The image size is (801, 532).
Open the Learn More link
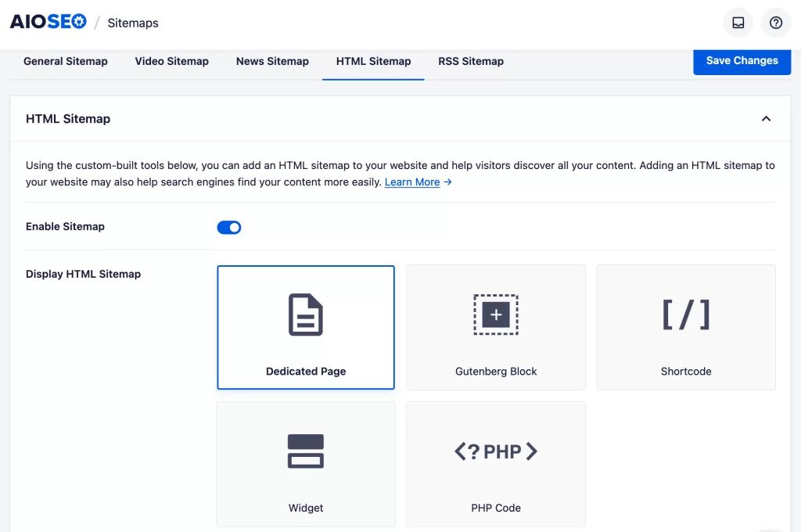411,182
